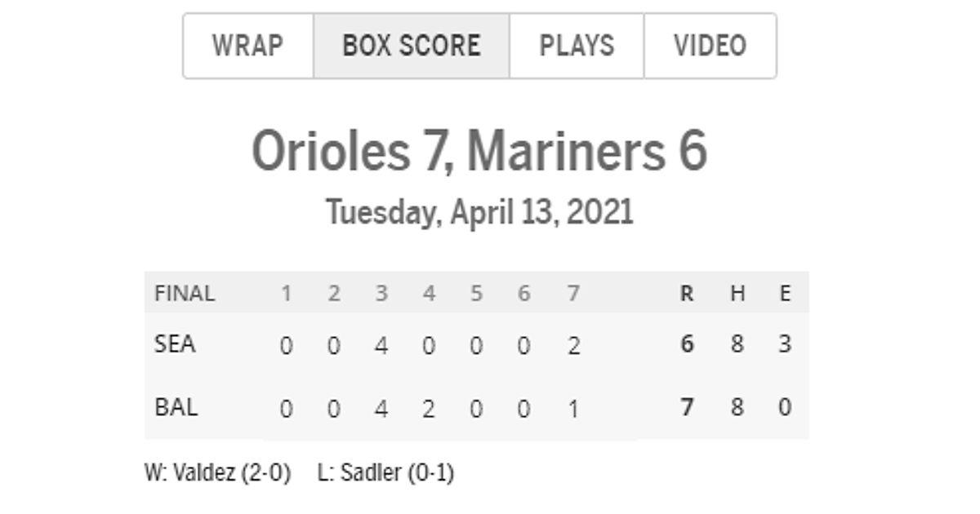Viewport: 980px width, 514px height.
Task: Click inning 7 column header
Action: click(x=573, y=294)
